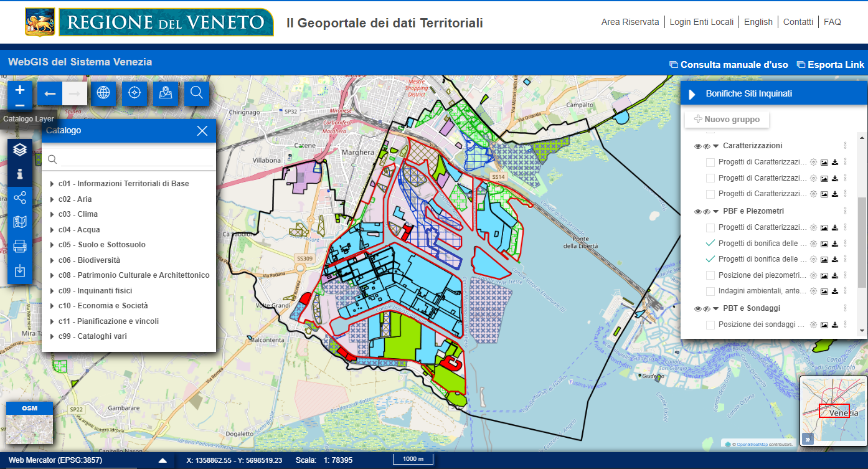Screen dimensions: 868x469
Task: Expand c05 - Suolo e Sottosuolo category
Action: (x=52, y=245)
